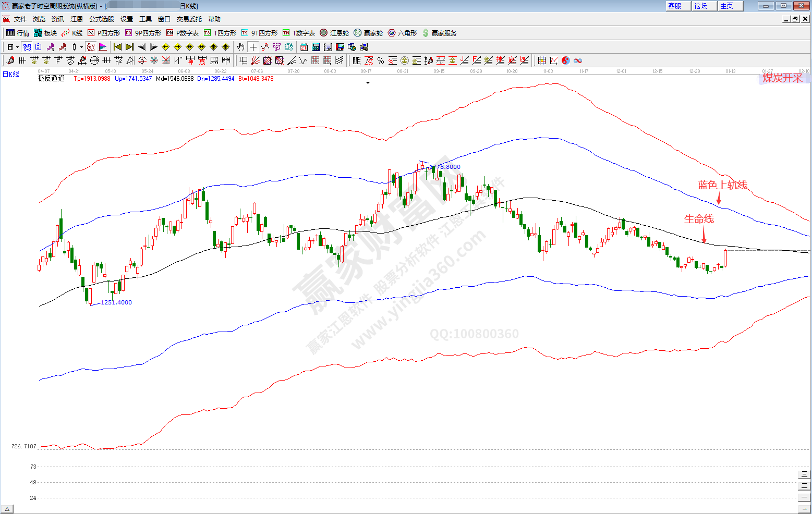Open the calculator icon in toolbar
Screen dimensions: 812x514
316,47
